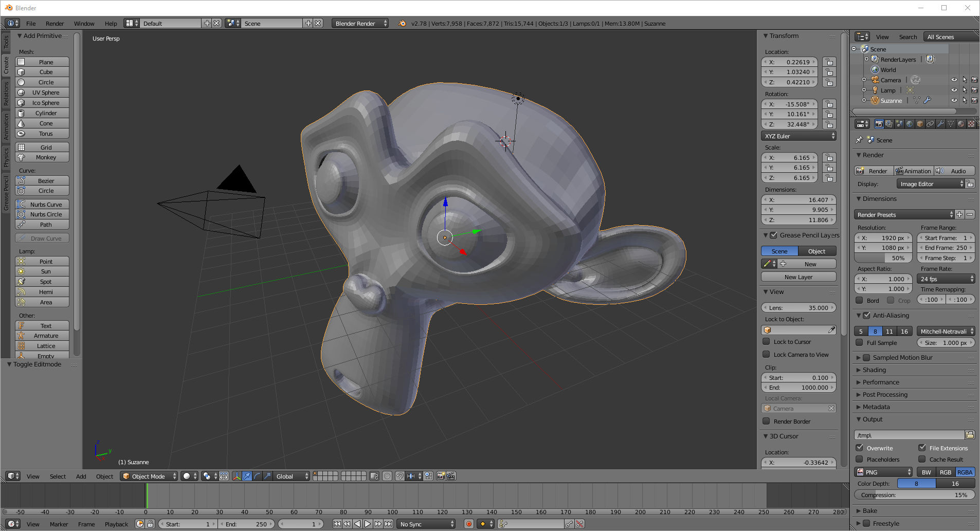Open the Texture checkerboard properties tab
The height and width of the screenshot is (531, 980).
coord(971,124)
